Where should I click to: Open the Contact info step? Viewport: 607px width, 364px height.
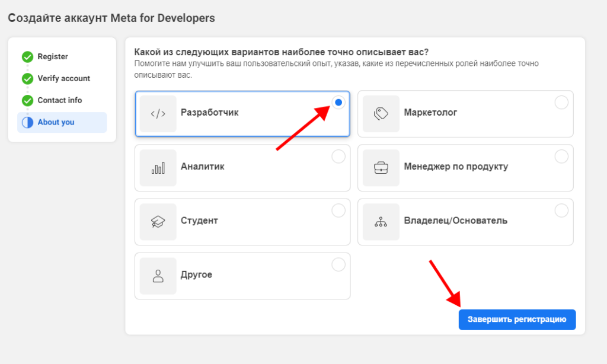pyautogui.click(x=60, y=100)
